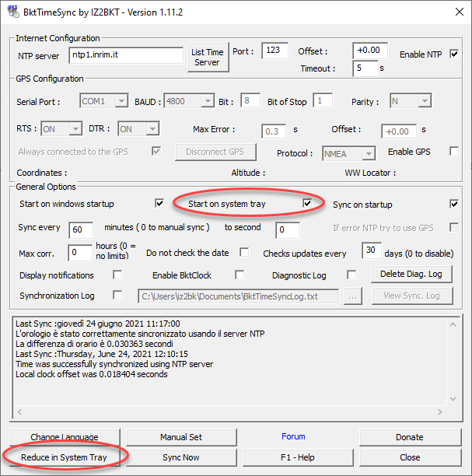The width and height of the screenshot is (472, 476).
Task: Click log line 'Local clock offset was 0.018404 seconds'
Action: (x=91, y=374)
